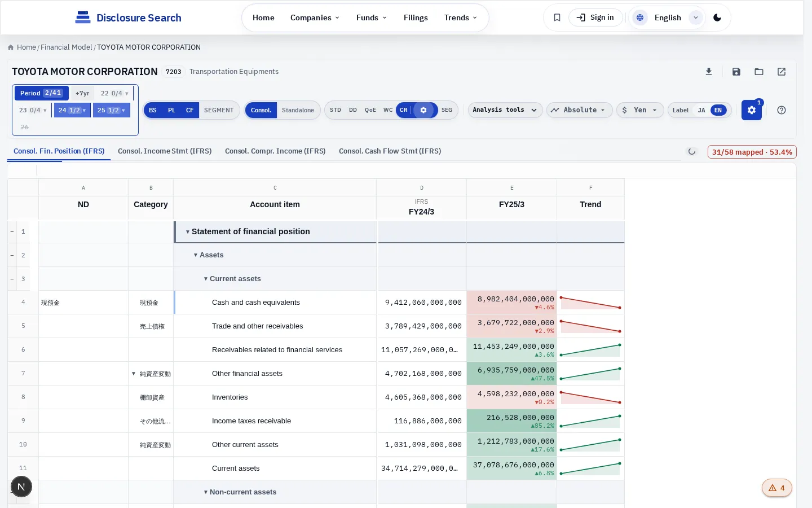Select the QoE view mode

click(x=370, y=110)
